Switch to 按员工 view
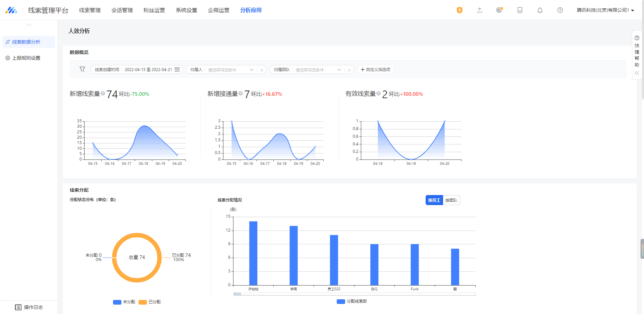 pos(434,200)
